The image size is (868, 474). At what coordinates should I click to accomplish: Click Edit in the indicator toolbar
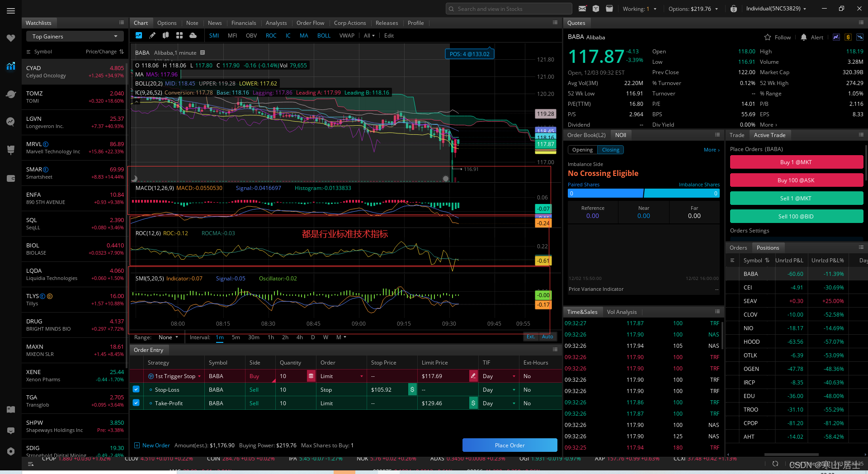(x=389, y=35)
